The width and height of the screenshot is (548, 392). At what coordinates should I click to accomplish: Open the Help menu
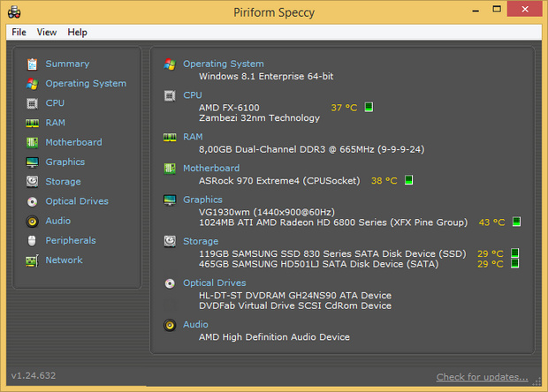pyautogui.click(x=77, y=32)
